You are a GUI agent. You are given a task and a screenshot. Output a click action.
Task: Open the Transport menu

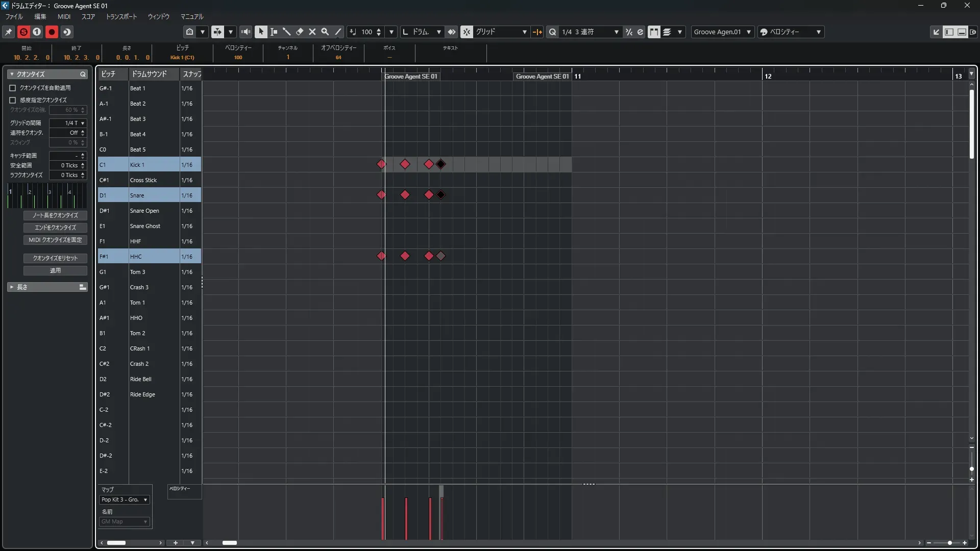(x=121, y=17)
